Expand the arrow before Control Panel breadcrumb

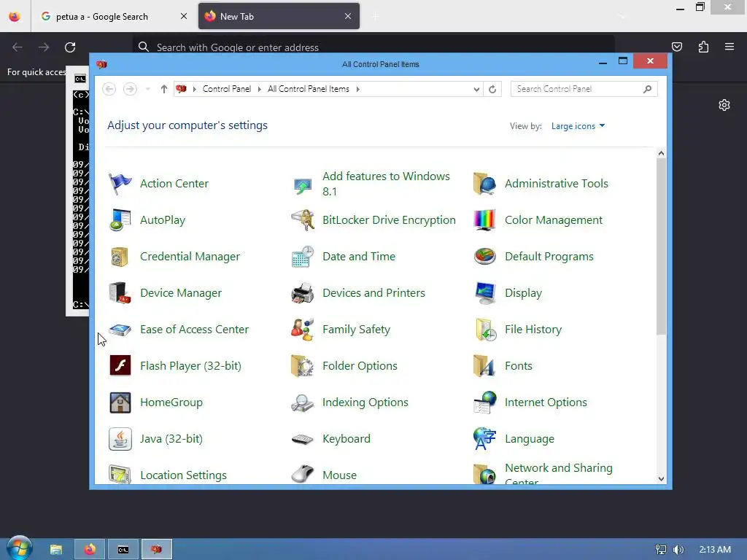click(194, 89)
